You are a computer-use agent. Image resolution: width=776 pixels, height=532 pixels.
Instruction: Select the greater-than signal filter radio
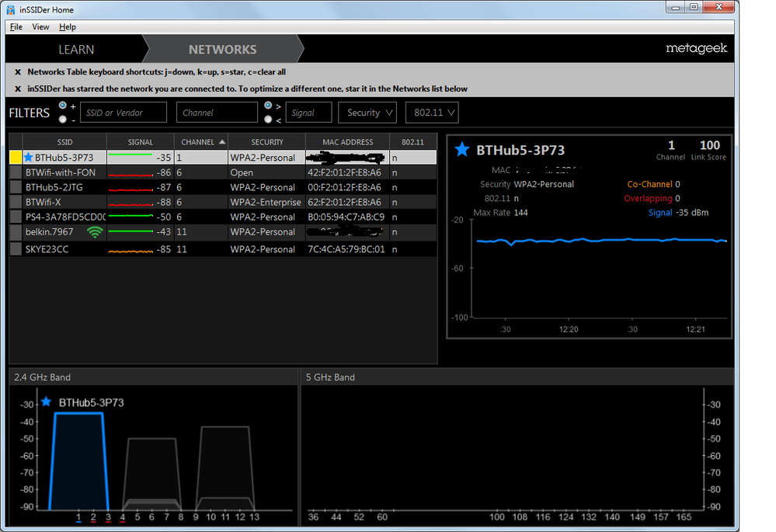tap(268, 106)
